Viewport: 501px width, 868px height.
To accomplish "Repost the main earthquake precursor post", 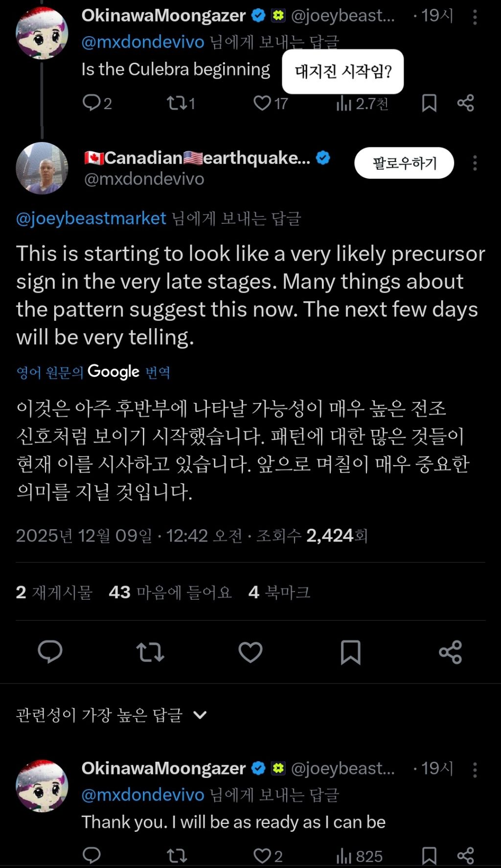I will click(150, 652).
